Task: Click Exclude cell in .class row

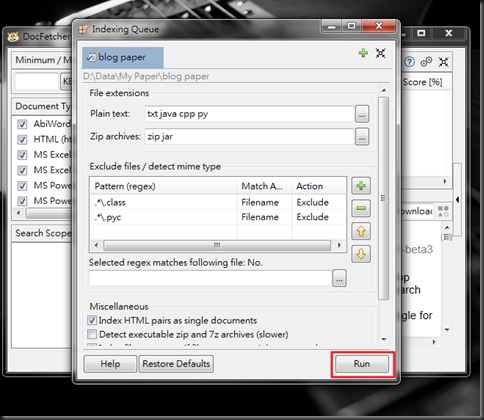Action: point(313,202)
